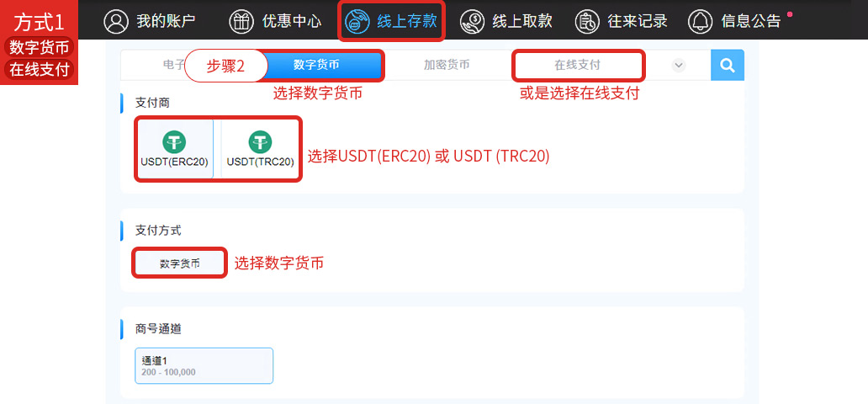Click the 我的账户 user profile icon

tap(116, 22)
